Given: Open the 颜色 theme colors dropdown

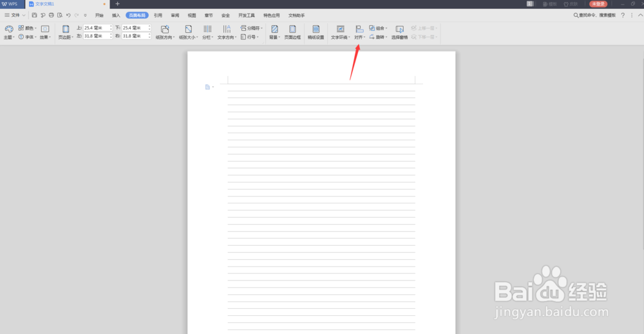Looking at the screenshot, I should click(27, 28).
